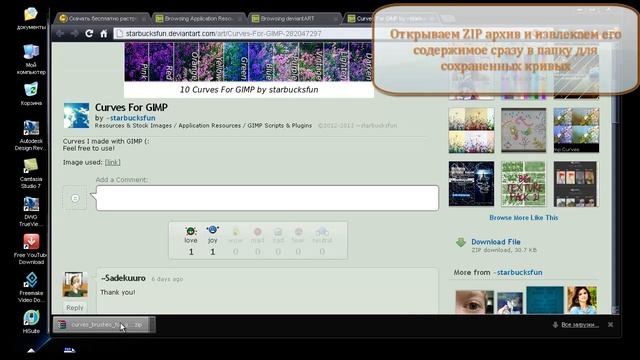
Task: Click the browser Forward arrow
Action: tap(75, 33)
